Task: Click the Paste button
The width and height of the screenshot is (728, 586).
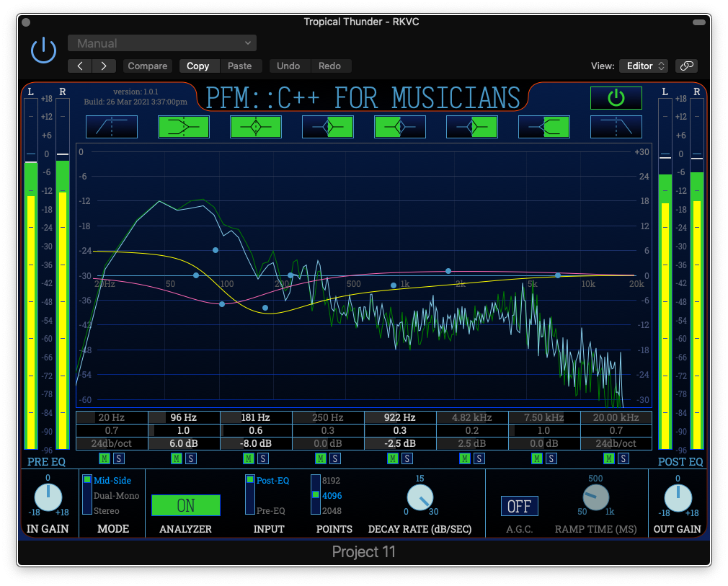Action: (x=239, y=66)
